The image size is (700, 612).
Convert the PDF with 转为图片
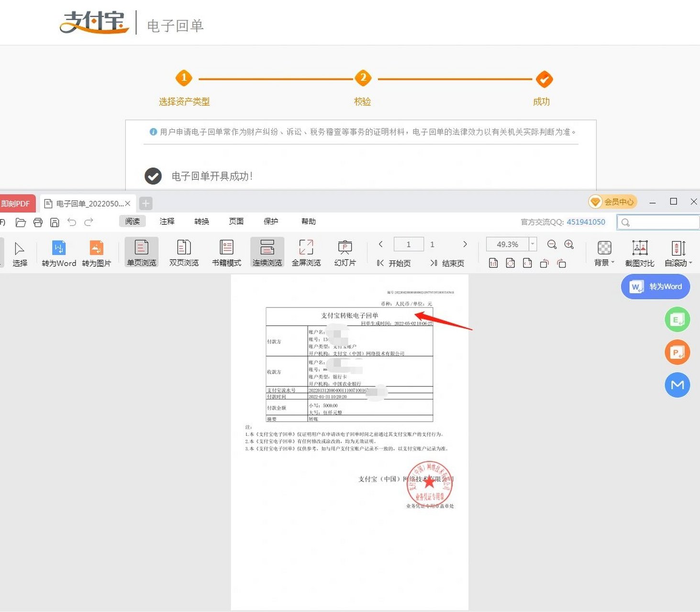96,254
